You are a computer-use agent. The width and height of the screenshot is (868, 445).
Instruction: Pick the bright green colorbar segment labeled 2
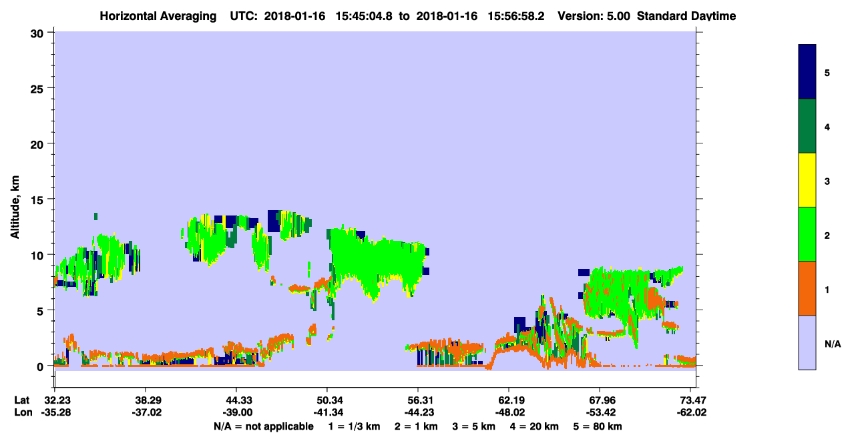807,234
